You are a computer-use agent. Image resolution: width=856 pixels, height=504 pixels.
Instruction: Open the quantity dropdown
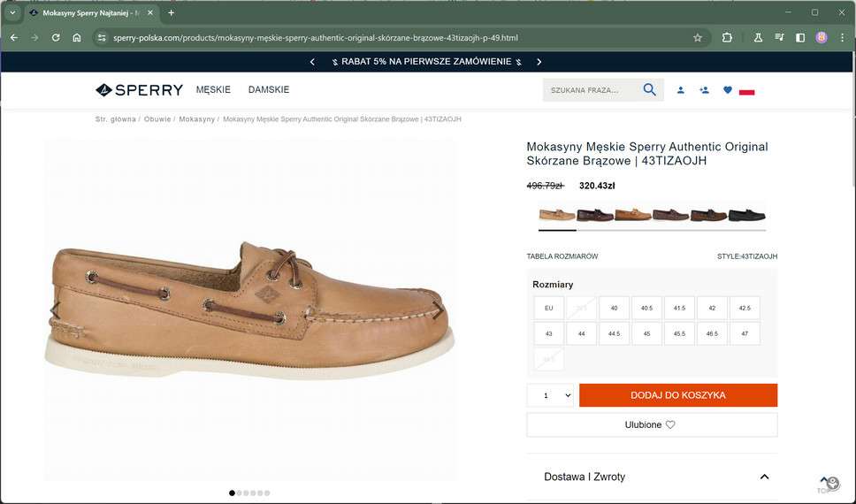point(551,395)
